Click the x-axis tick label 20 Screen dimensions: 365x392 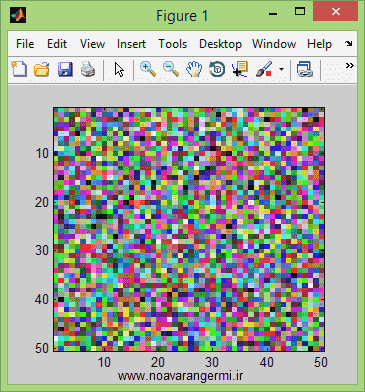158,362
